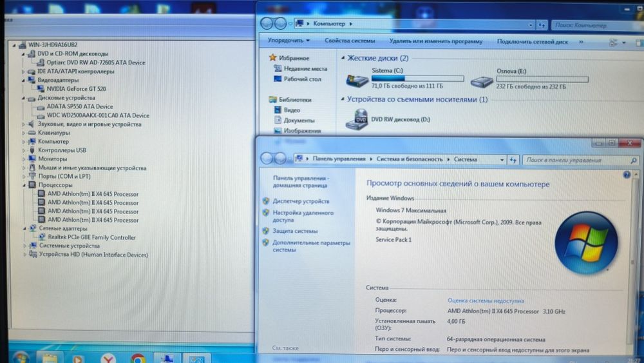Click the Osnova (E:) free space bar
This screenshot has height=363, width=644.
click(542, 79)
